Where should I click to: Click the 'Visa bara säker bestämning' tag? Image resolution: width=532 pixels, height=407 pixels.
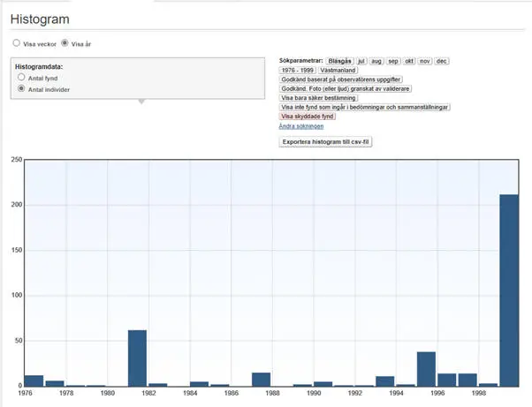[x=319, y=98]
